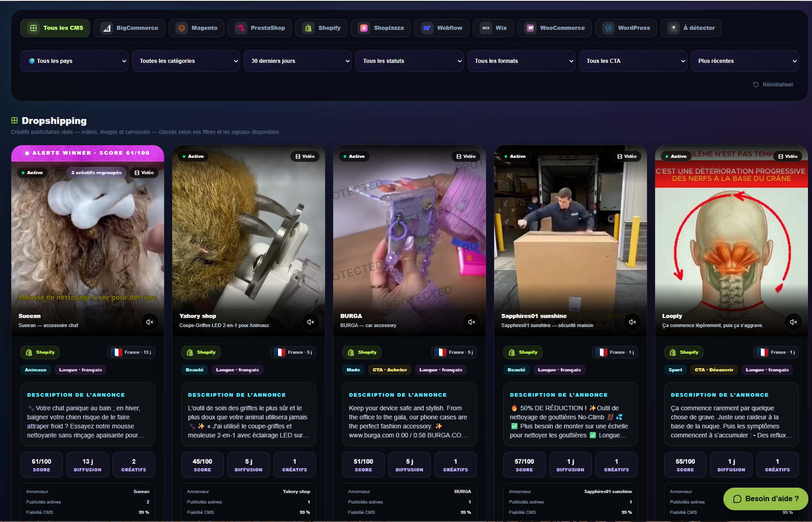The height and width of the screenshot is (522, 812).
Task: Open the Tous les CTA dropdown
Action: point(633,61)
